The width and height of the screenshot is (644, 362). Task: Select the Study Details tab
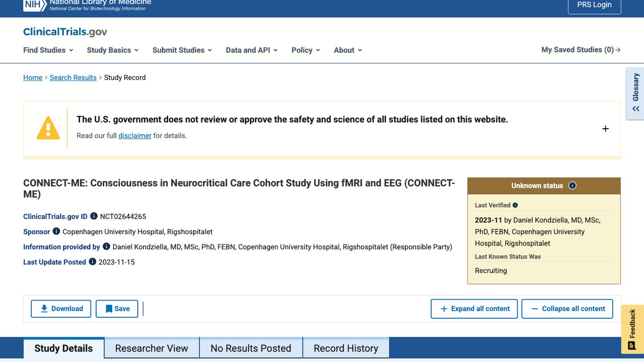click(x=64, y=348)
